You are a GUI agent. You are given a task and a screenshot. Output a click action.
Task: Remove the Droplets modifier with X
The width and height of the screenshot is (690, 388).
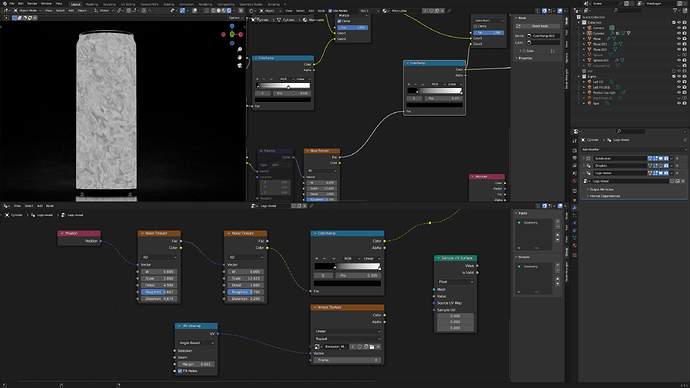point(677,166)
